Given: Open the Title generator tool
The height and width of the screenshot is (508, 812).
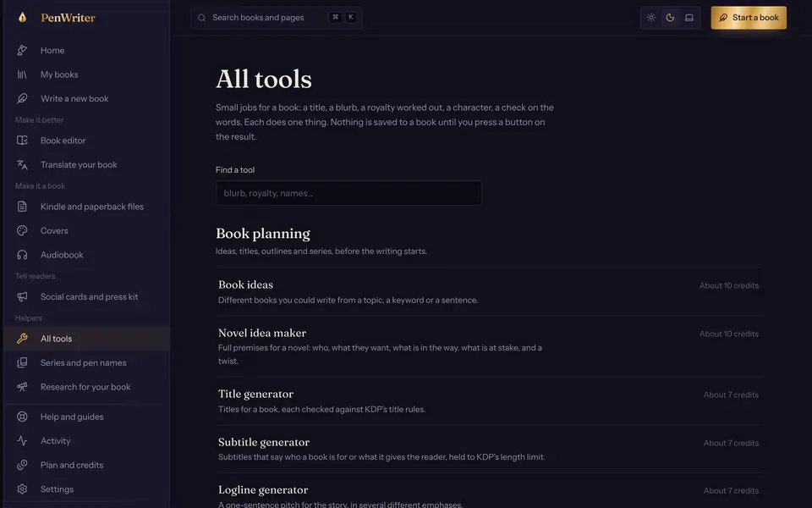Looking at the screenshot, I should 488,401.
